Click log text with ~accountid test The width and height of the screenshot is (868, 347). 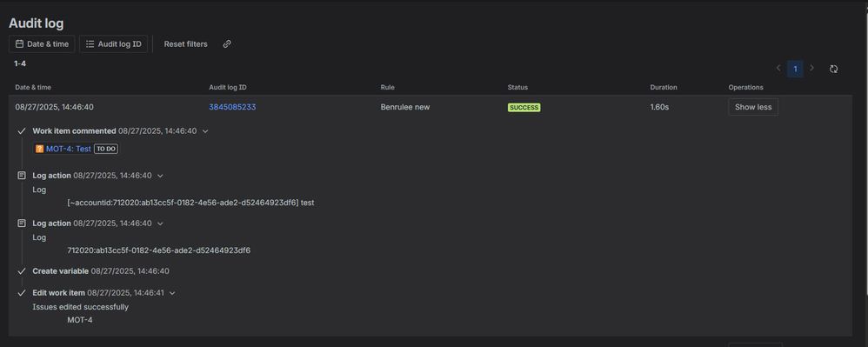click(x=190, y=203)
